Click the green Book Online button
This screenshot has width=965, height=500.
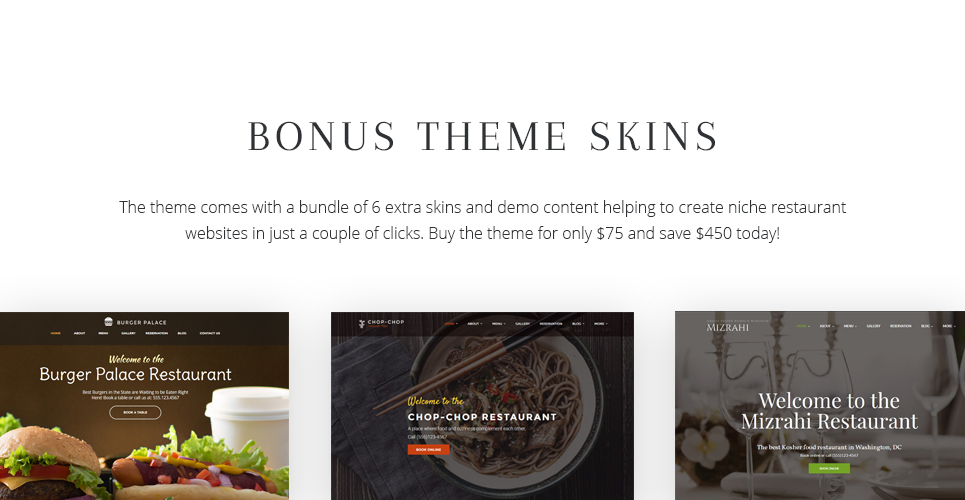[x=829, y=469]
